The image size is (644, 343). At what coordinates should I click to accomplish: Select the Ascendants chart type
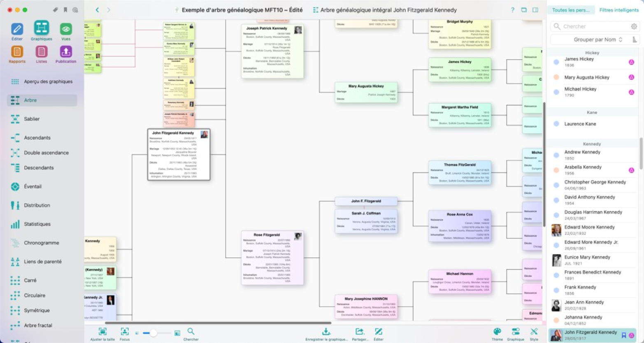(42, 138)
